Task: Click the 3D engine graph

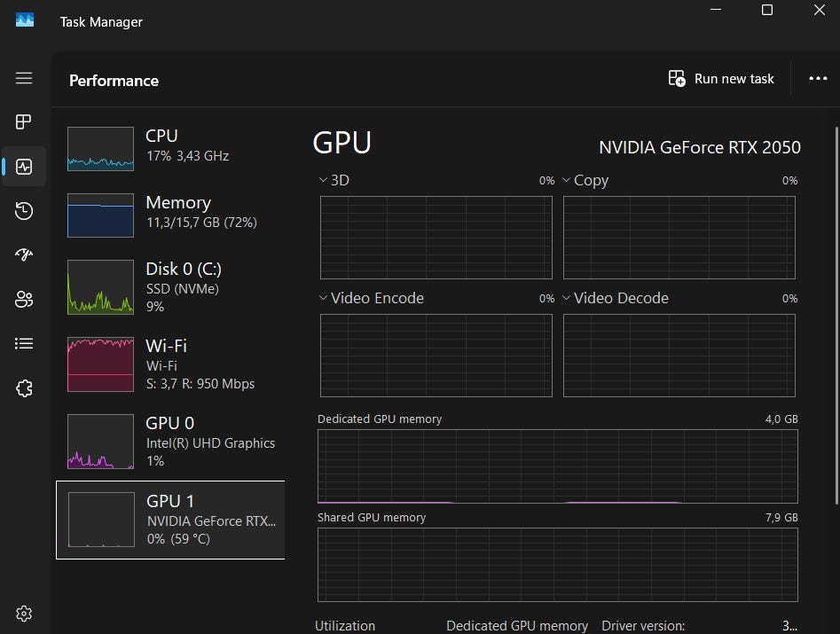Action: point(436,238)
